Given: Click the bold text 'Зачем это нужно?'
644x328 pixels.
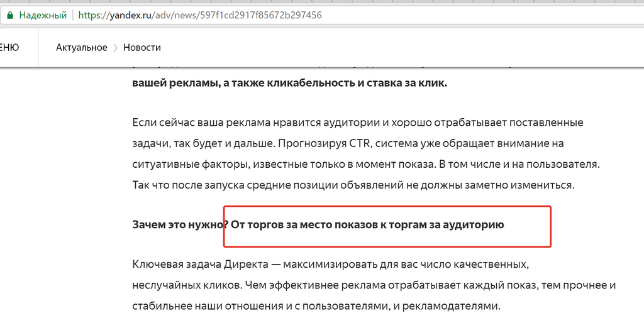Looking at the screenshot, I should coord(180,224).
